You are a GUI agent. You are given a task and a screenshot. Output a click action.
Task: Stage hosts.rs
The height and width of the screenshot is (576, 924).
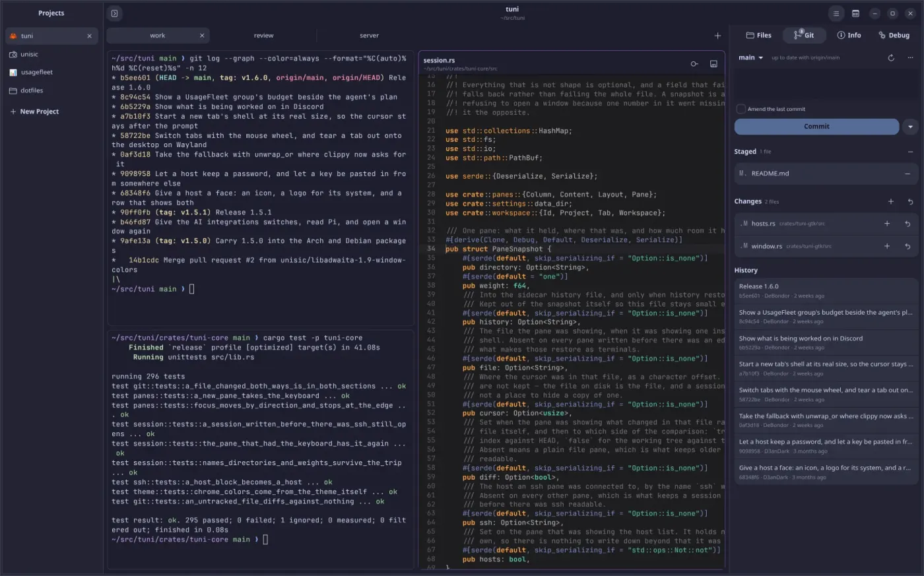[887, 224]
